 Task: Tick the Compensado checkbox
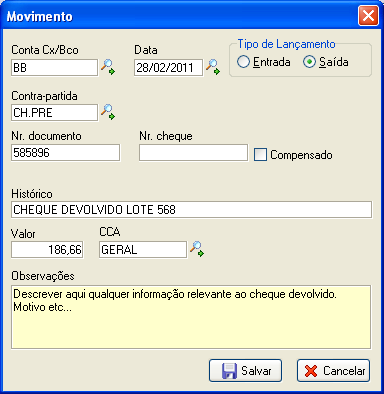coord(260,155)
